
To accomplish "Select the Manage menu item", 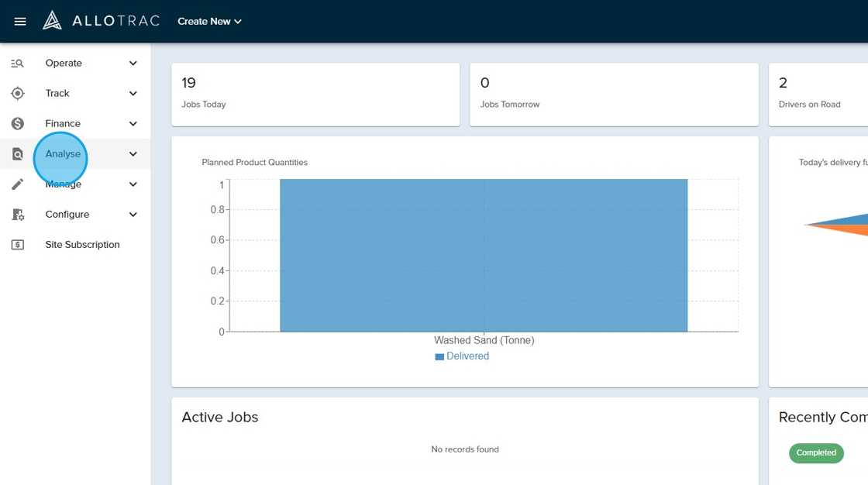I will click(63, 185).
